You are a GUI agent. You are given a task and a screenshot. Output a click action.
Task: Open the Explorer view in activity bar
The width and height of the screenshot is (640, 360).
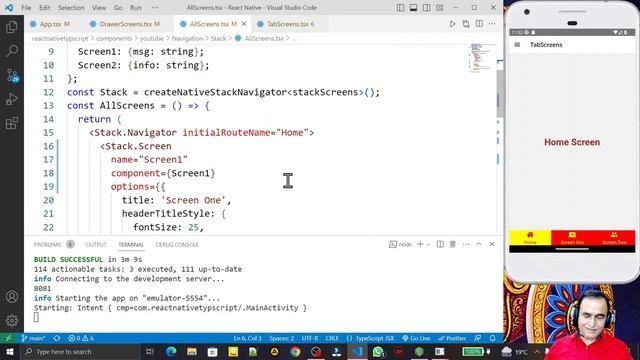tap(12, 27)
